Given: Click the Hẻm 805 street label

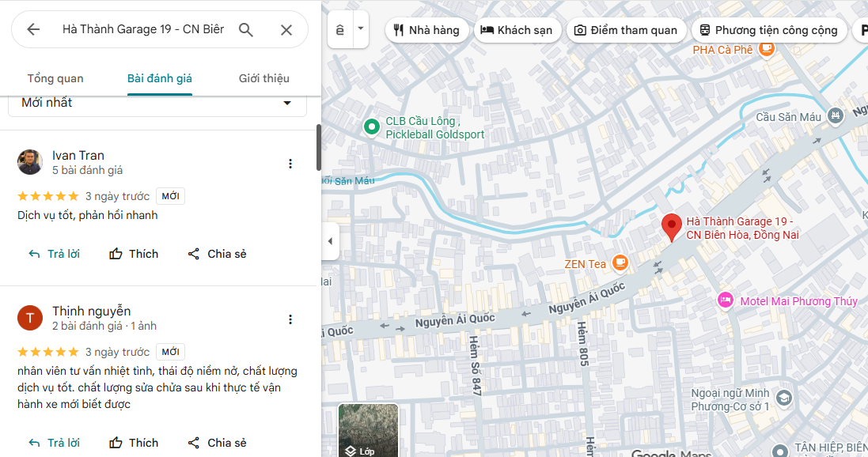Looking at the screenshot, I should click(582, 344).
